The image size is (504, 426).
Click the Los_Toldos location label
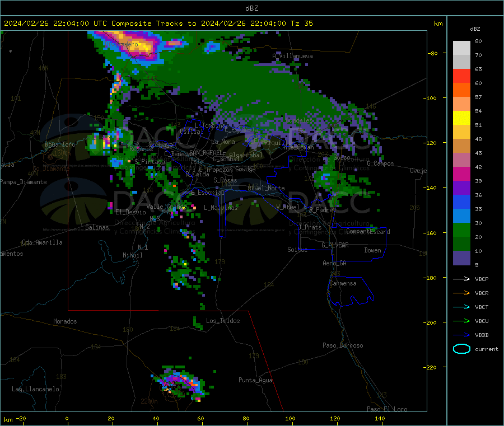point(223,321)
